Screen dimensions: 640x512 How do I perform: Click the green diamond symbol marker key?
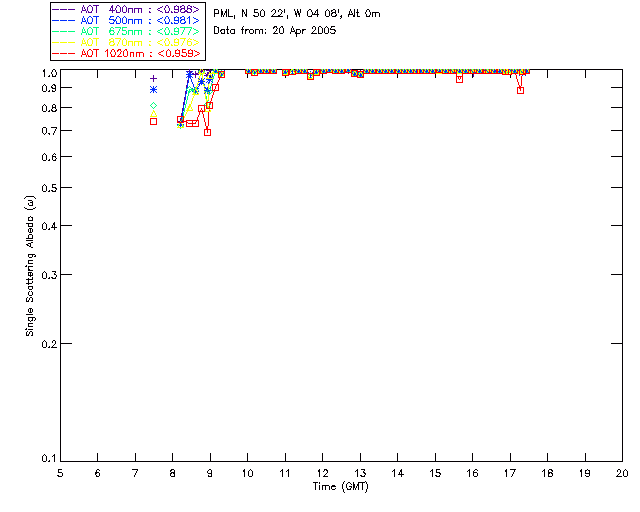[x=153, y=105]
